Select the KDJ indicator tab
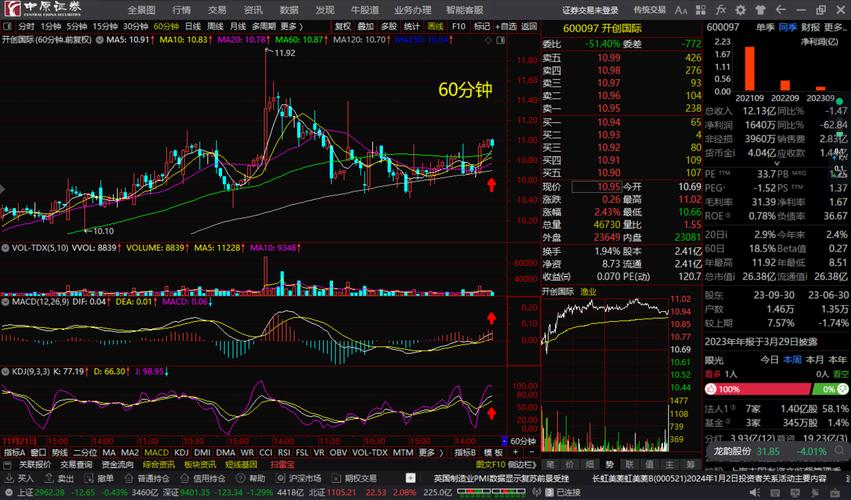The height and width of the screenshot is (500, 851). pos(181,452)
